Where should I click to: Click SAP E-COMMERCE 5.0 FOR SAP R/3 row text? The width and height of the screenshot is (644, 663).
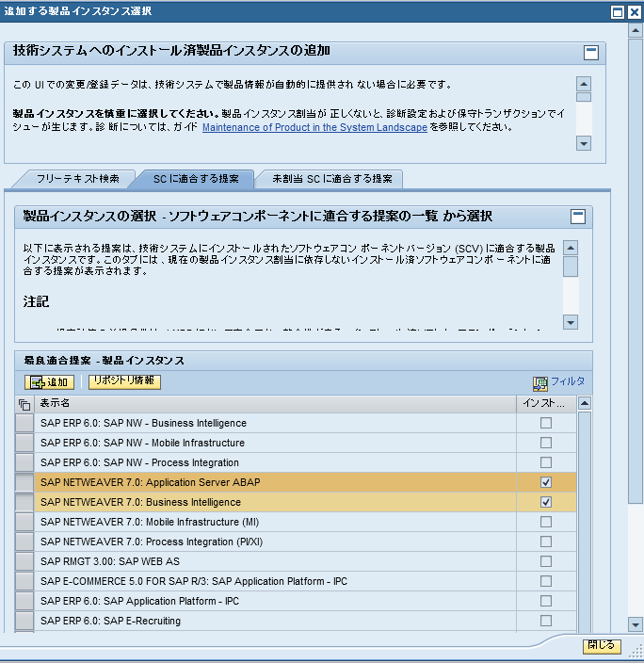(x=194, y=581)
